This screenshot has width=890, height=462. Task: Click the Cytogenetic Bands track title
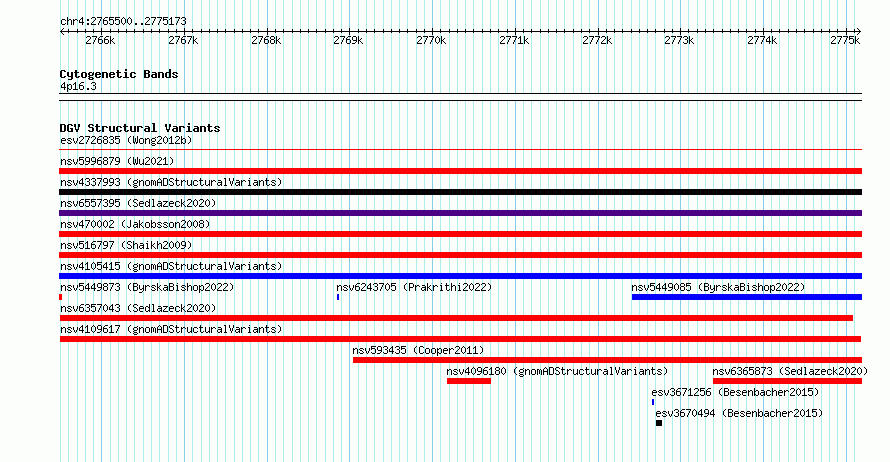(119, 74)
